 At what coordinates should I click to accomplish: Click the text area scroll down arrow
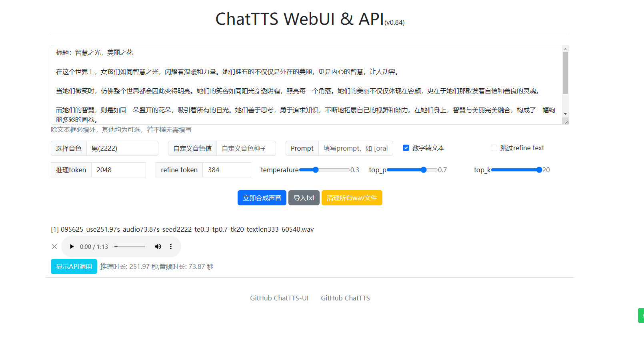click(x=565, y=114)
